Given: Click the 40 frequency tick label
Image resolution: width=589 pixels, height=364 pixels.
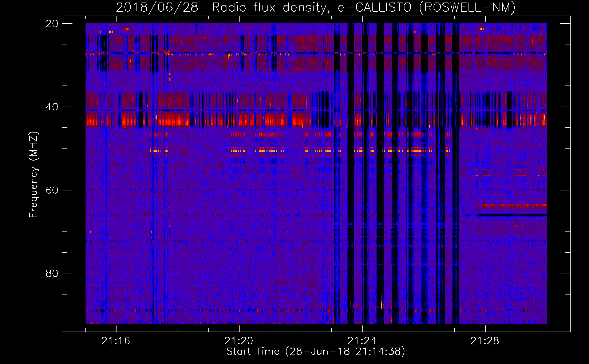Looking at the screenshot, I should [x=52, y=107].
